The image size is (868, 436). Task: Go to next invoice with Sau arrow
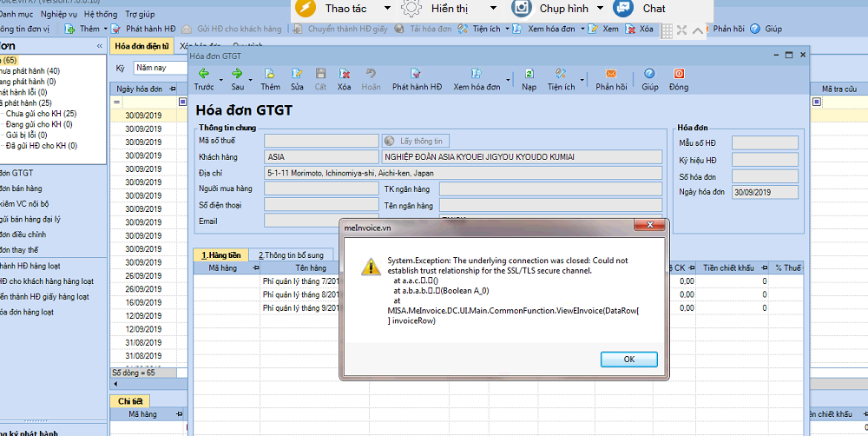pyautogui.click(x=238, y=79)
